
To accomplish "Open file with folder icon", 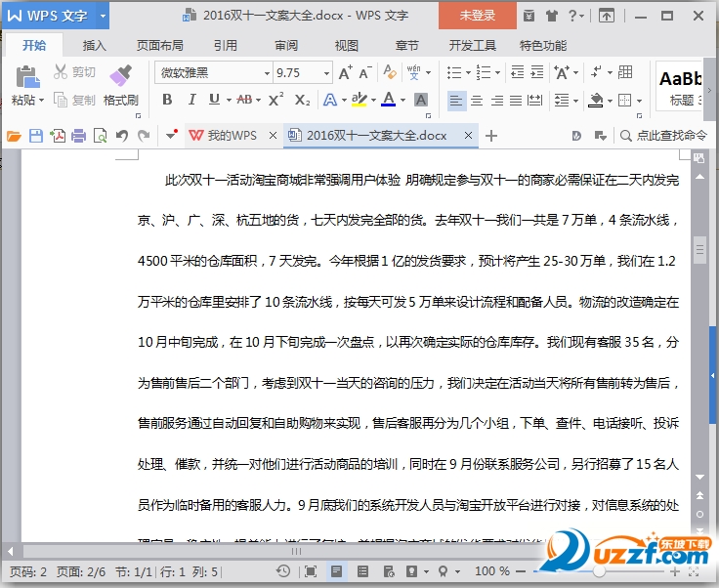I will [x=14, y=136].
